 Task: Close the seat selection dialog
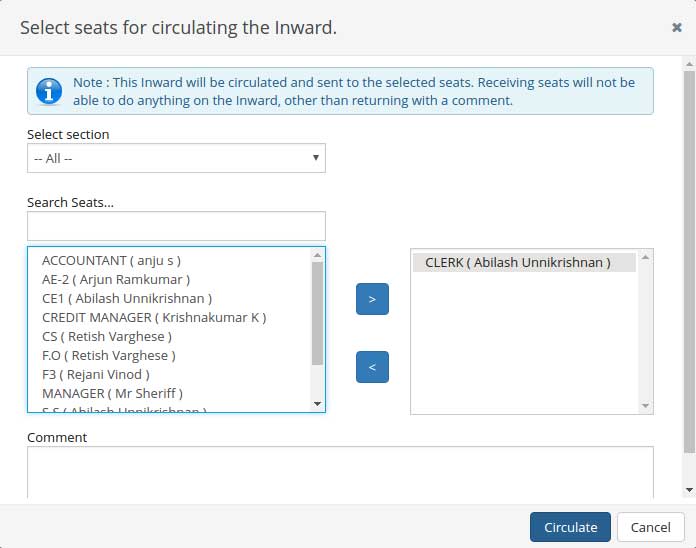click(x=677, y=28)
